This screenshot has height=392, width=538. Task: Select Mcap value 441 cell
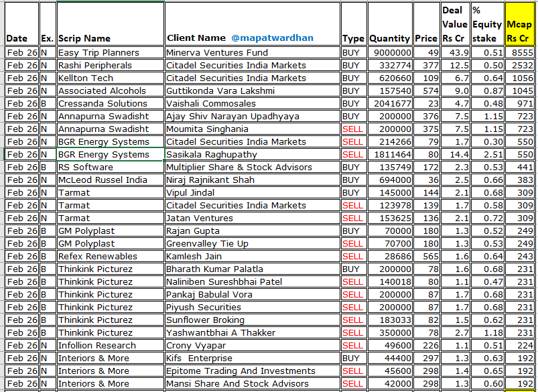pos(519,167)
